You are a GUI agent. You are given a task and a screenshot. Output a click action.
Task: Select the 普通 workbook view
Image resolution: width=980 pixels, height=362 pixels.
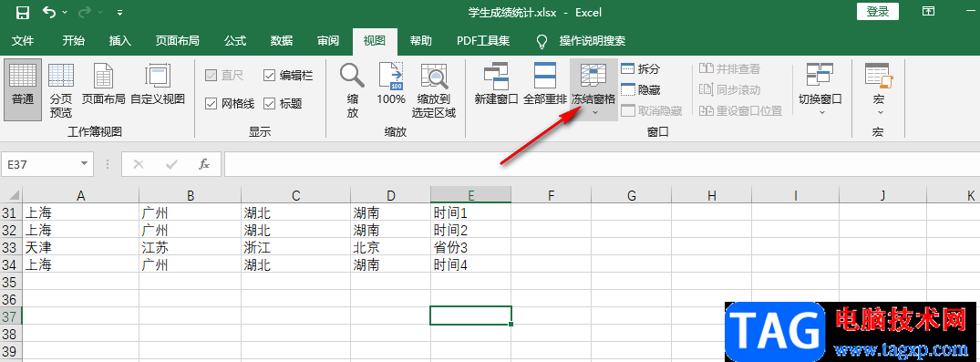[23, 89]
